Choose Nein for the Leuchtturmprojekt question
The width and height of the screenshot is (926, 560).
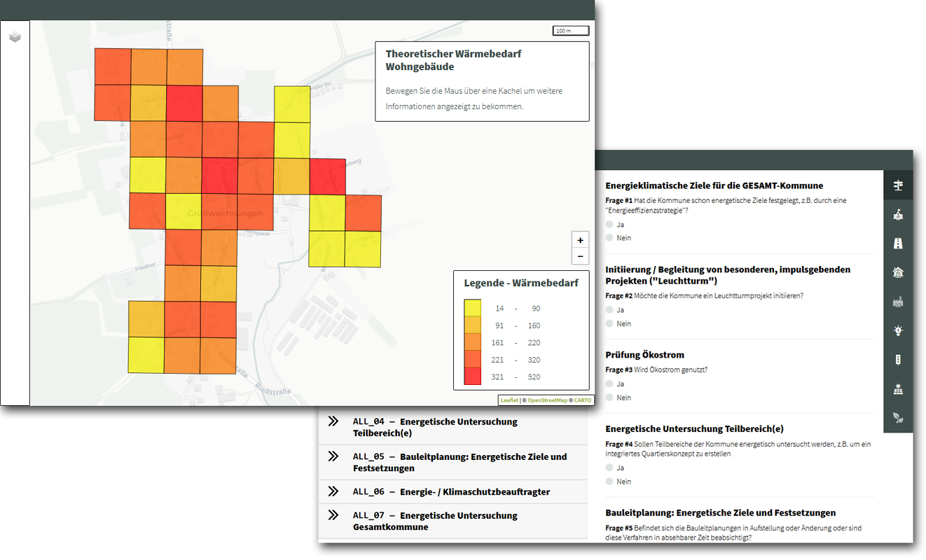point(609,323)
